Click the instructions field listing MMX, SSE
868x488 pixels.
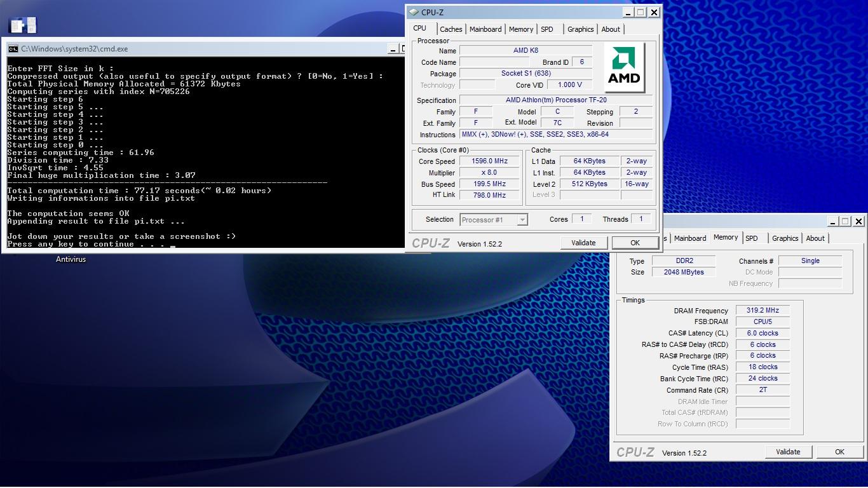[x=556, y=135]
